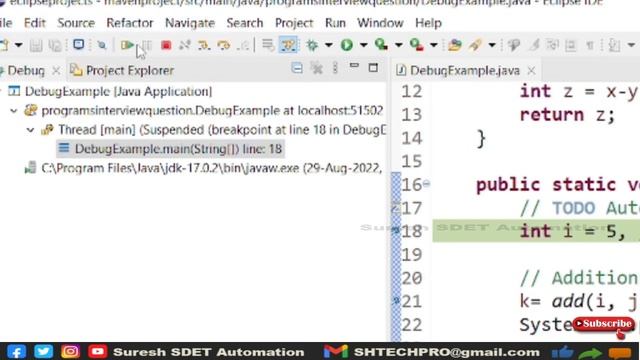The image size is (640, 360).
Task: Click the Step Into icon
Action: tap(204, 45)
